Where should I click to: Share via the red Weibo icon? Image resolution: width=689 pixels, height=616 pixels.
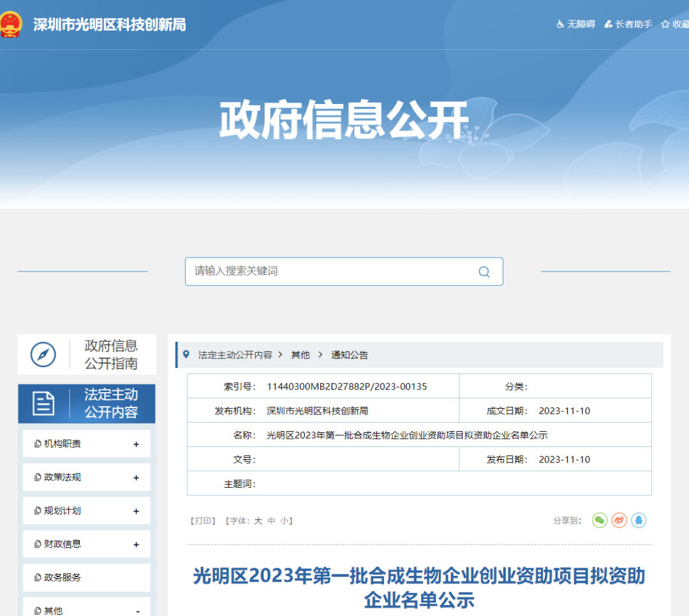pos(619,520)
